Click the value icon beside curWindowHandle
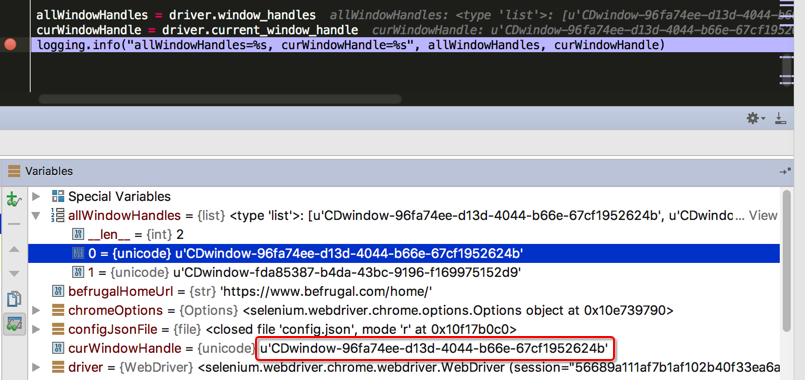 coord(58,348)
